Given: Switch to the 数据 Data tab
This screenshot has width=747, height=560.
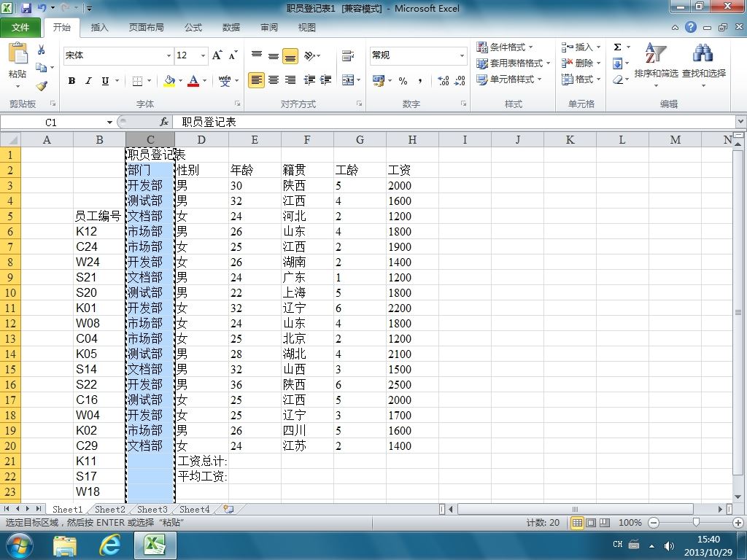Looking at the screenshot, I should pos(231,27).
